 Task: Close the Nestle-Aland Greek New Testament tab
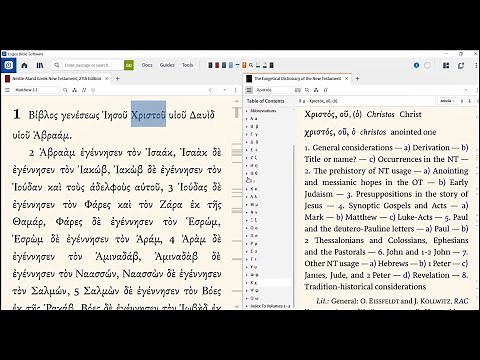[107, 79]
